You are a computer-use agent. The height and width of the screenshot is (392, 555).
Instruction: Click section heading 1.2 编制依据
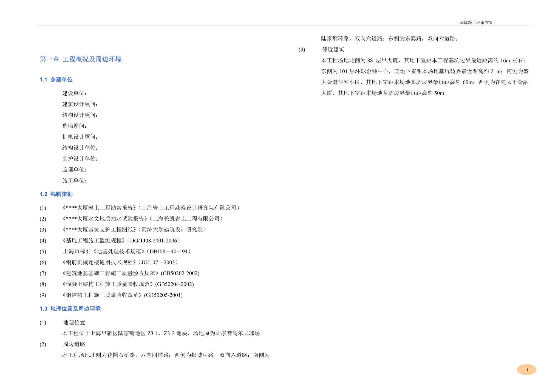[56, 194]
